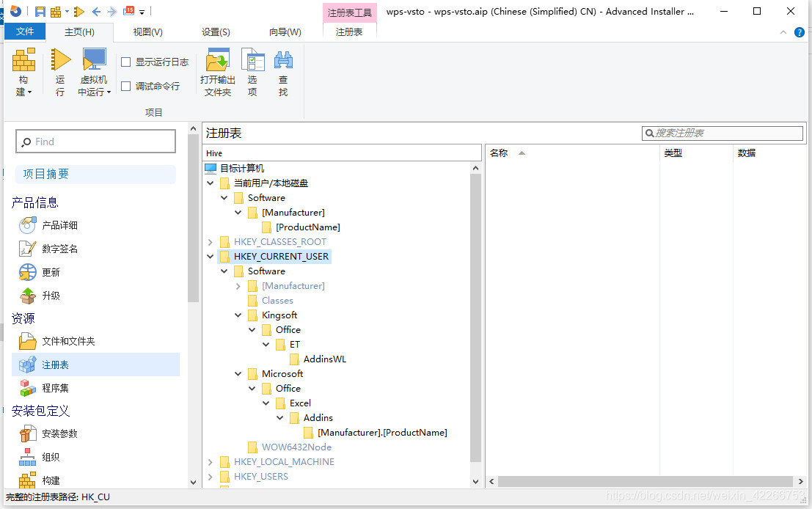This screenshot has height=509, width=812.
Task: Expand HKEY_LOCAL_MACHINE node
Action: point(211,462)
